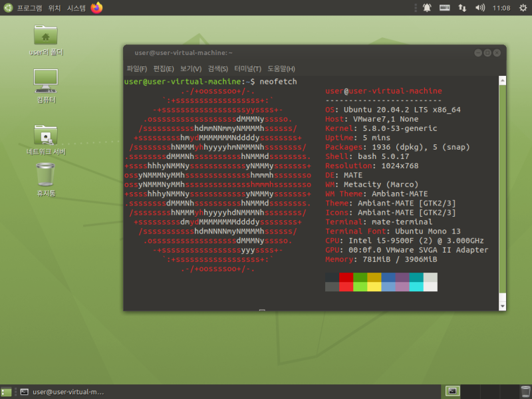Click the keyboard indicator in the panel
The width and height of the screenshot is (532, 399).
[444, 7]
